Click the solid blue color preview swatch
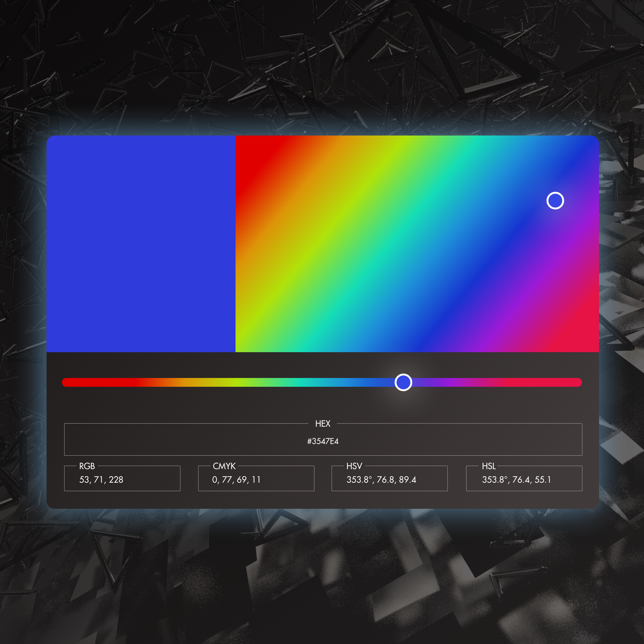Viewport: 644px width, 644px height. click(x=141, y=244)
